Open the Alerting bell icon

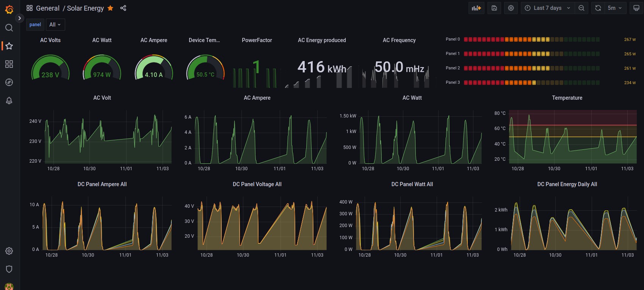[9, 100]
